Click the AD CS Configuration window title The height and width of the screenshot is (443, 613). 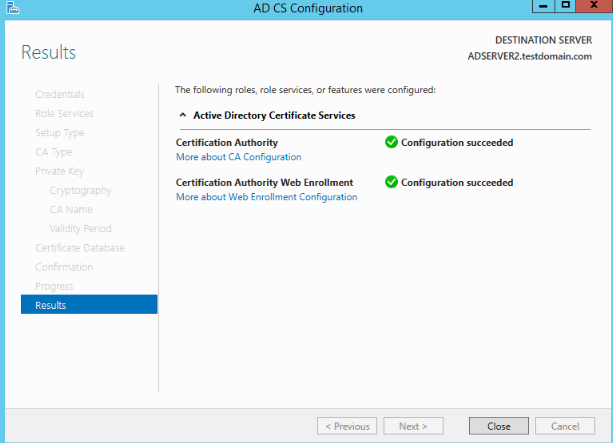[x=308, y=8]
